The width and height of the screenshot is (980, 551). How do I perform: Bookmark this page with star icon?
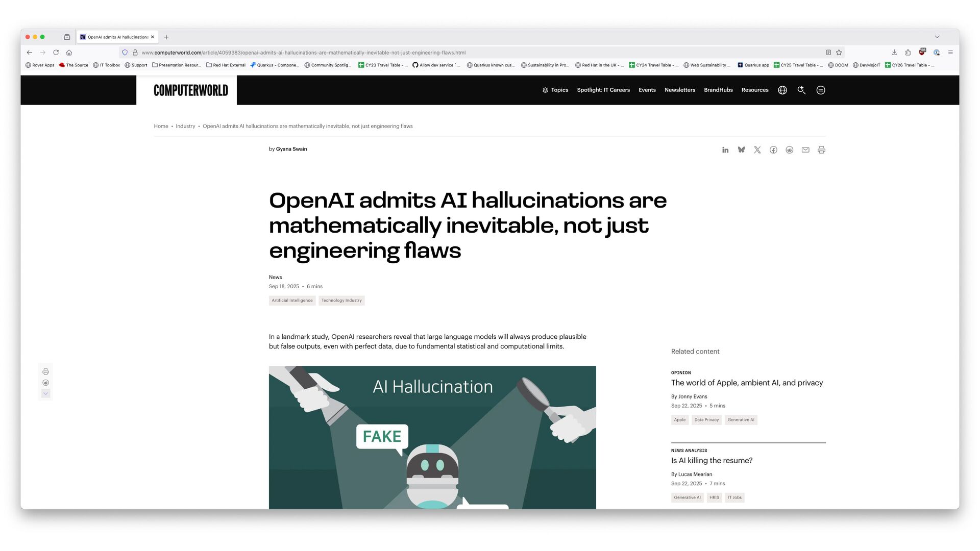[839, 53]
